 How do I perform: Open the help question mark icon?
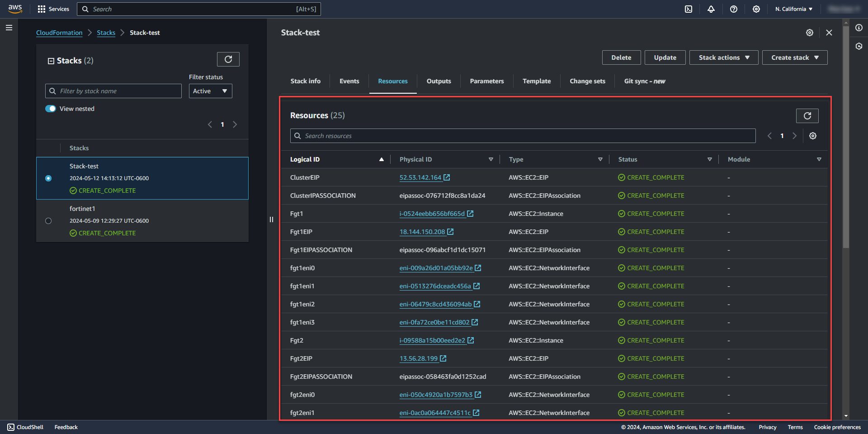734,9
